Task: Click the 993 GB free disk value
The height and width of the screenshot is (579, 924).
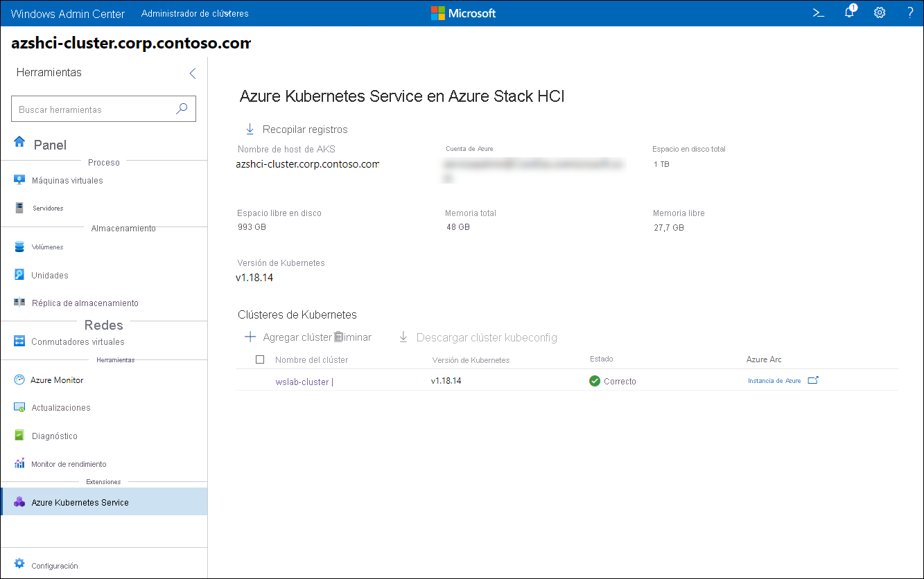Action: click(252, 227)
